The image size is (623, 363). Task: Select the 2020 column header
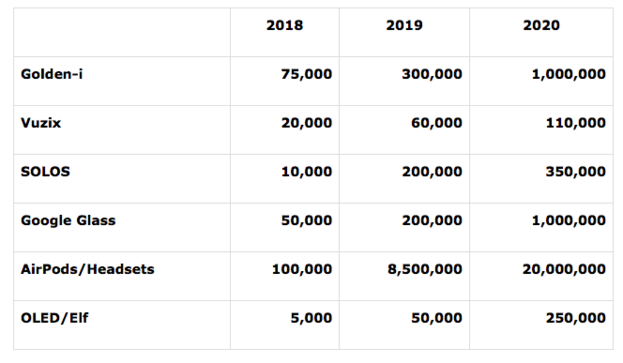pos(541,25)
